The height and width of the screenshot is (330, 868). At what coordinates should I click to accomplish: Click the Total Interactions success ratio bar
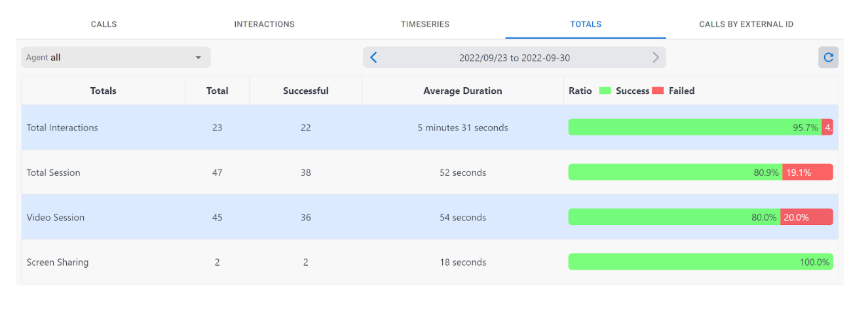tap(694, 127)
